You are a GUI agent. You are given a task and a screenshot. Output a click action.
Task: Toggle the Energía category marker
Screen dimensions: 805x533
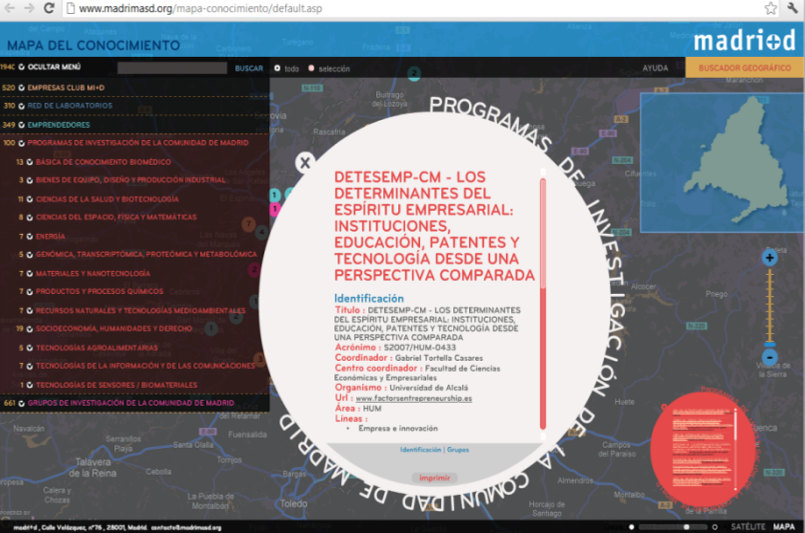(29, 237)
